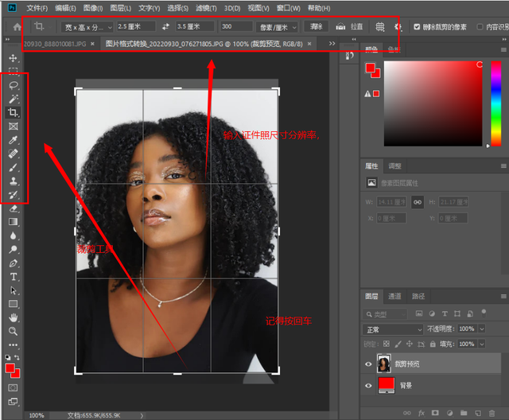Select the Hand tool
Image resolution: width=509 pixels, height=420 pixels.
coord(14,317)
